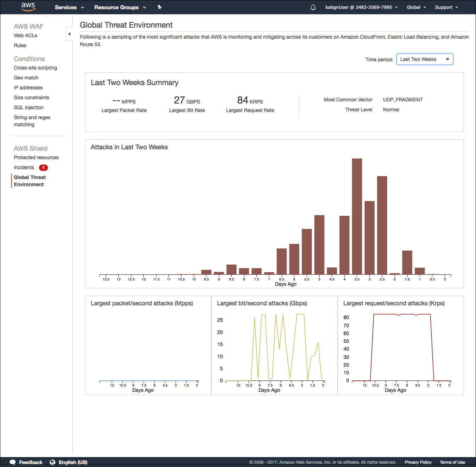Screen dimensions: 476x467
Task: Click the Feedback speech bubble icon
Action: [13, 462]
